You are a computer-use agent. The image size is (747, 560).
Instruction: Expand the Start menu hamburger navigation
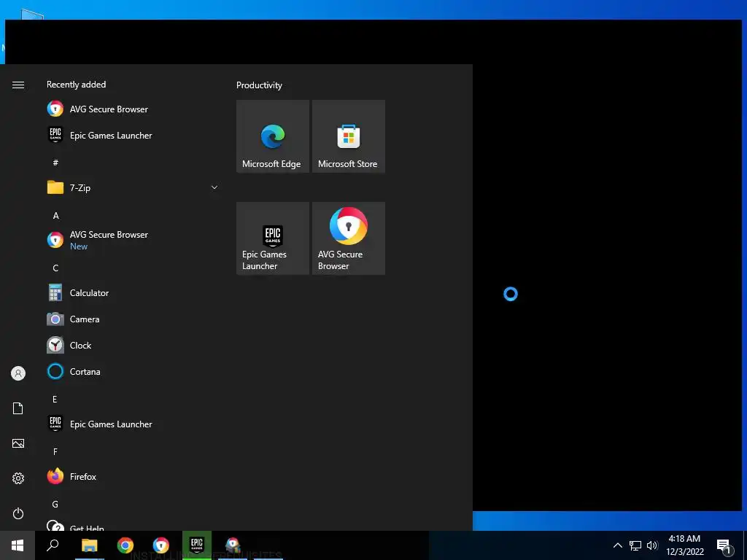click(x=18, y=85)
